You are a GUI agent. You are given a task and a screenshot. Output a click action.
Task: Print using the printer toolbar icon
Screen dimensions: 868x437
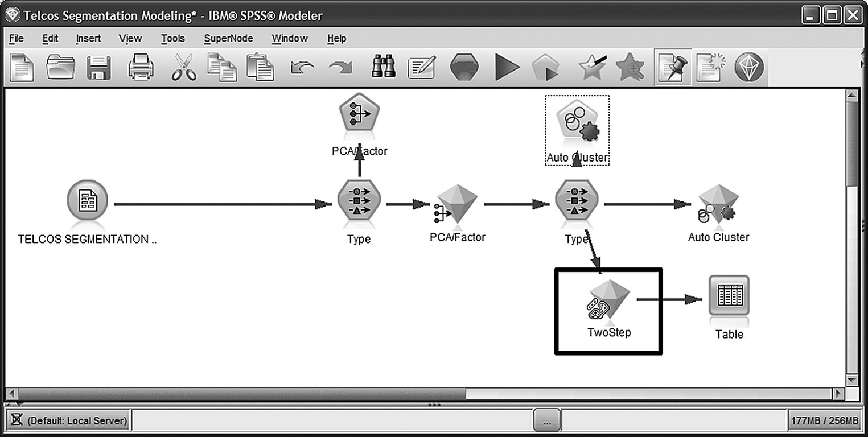click(x=141, y=68)
